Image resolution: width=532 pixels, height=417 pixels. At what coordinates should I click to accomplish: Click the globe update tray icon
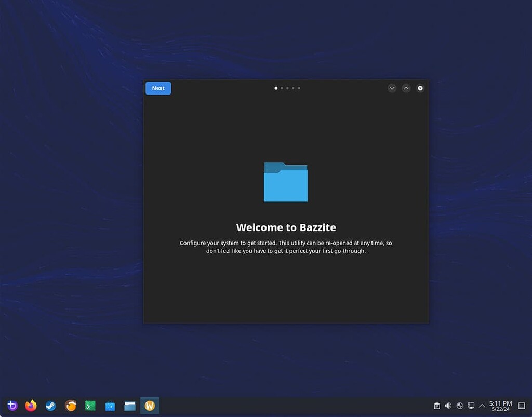tap(460, 406)
